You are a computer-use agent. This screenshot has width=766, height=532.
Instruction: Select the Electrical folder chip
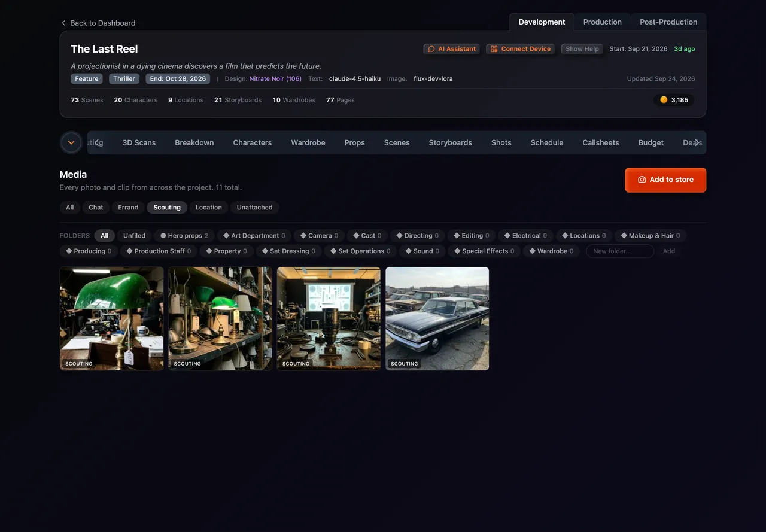click(525, 236)
